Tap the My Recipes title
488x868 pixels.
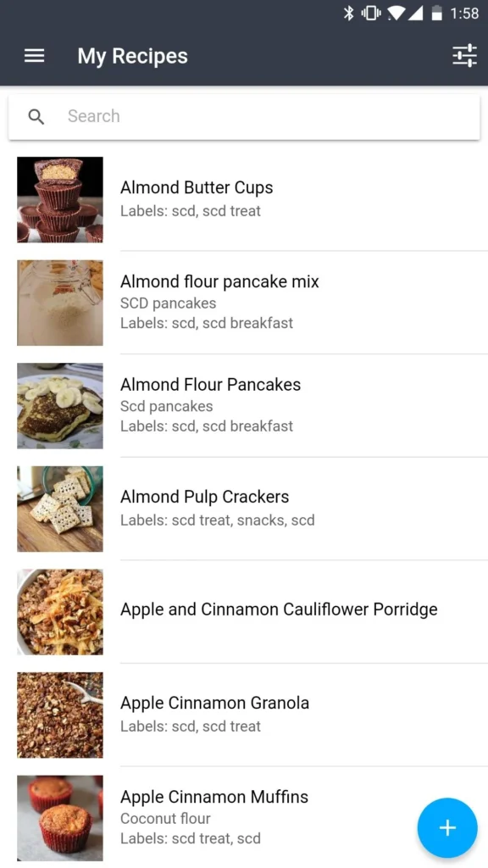pos(133,56)
